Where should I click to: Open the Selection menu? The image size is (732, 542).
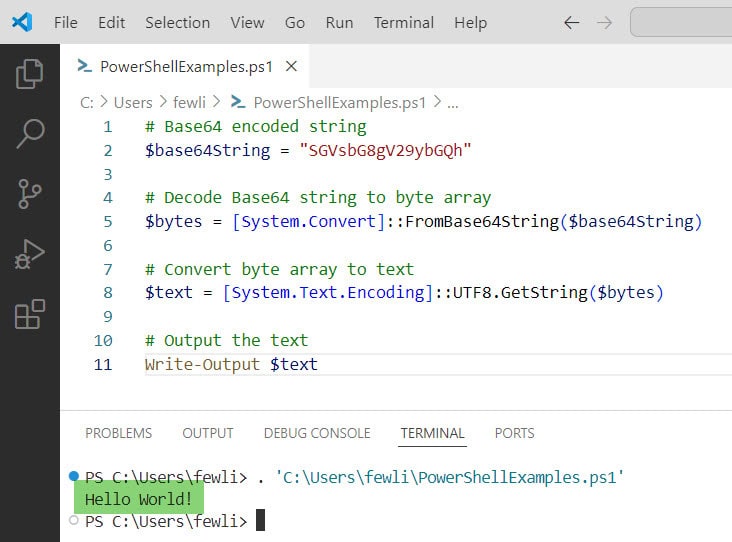(177, 22)
